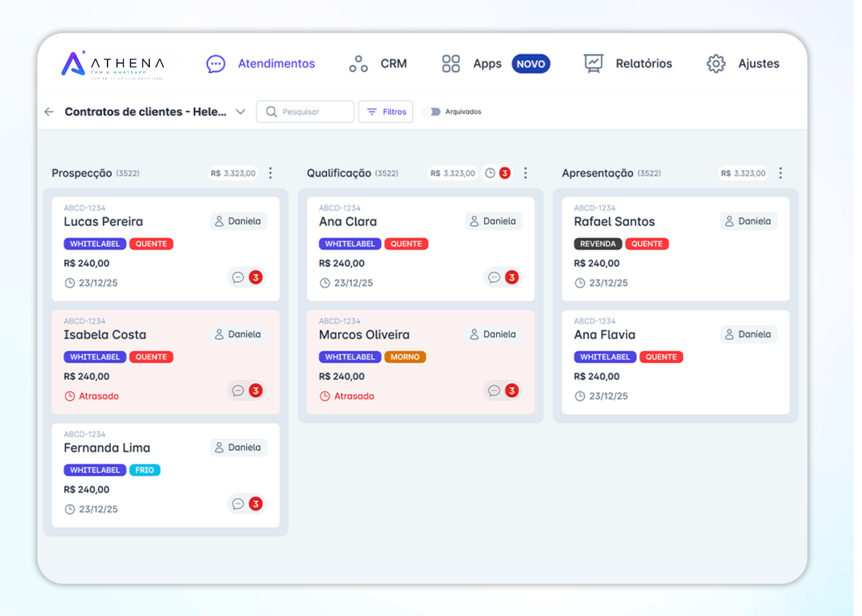Open the Lucas Pereira card
The width and height of the screenshot is (862, 616).
click(166, 249)
